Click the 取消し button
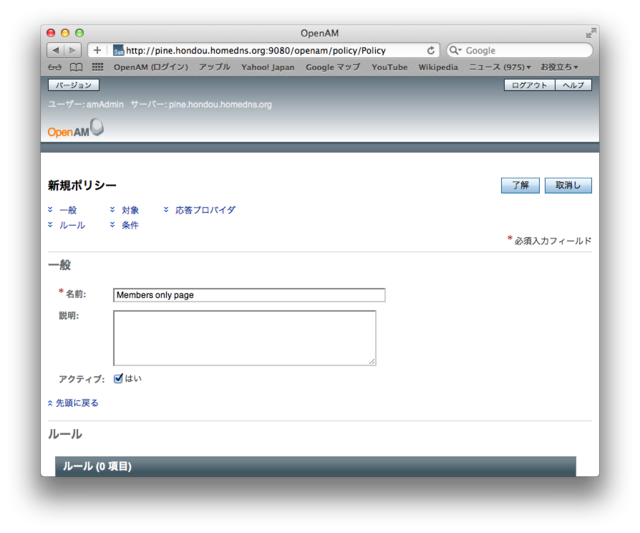The width and height of the screenshot is (640, 533). tap(568, 185)
